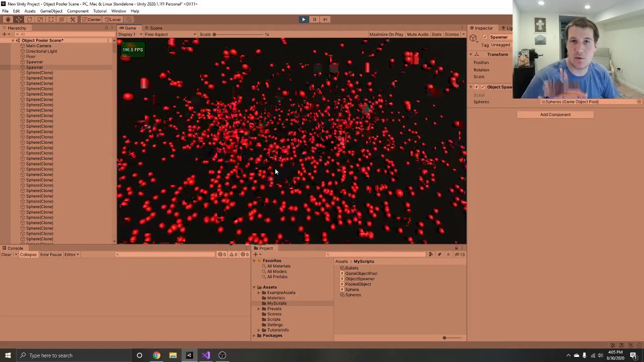Switch to the Inspector tab
Image resolution: width=644 pixels, height=362 pixels.
481,28
